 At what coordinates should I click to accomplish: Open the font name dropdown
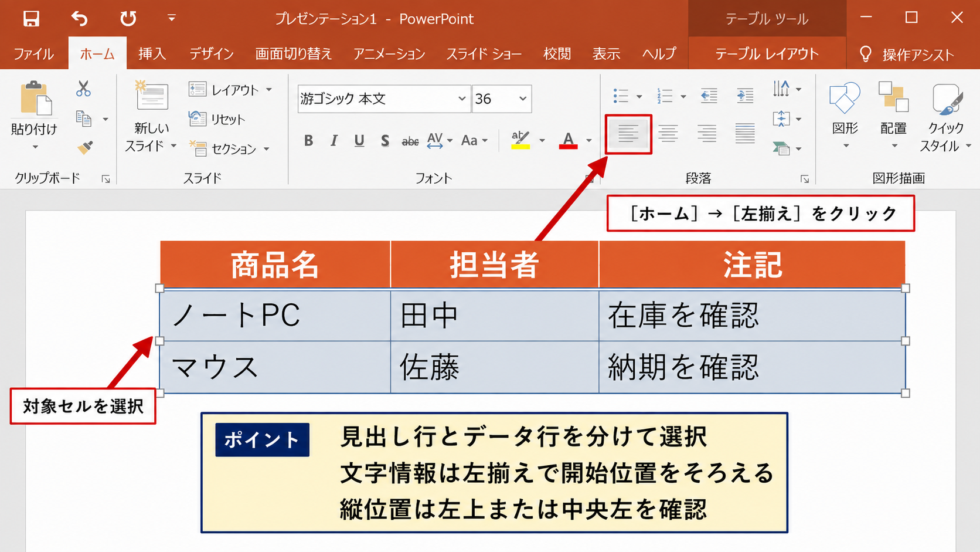462,99
